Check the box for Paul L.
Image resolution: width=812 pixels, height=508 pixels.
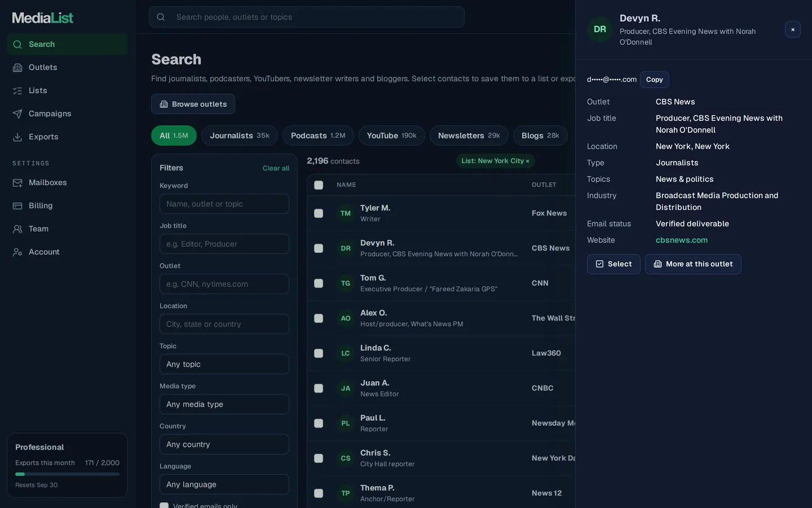[319, 423]
